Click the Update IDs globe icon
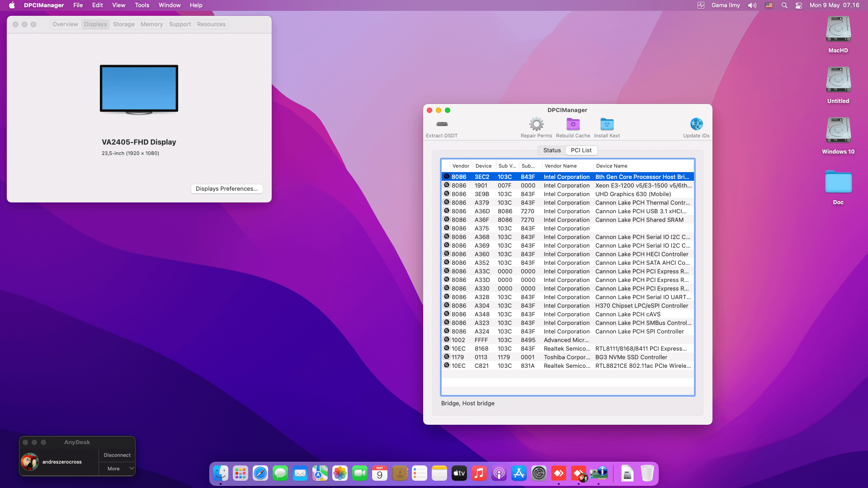Viewport: 868px width, 488px height. [696, 124]
